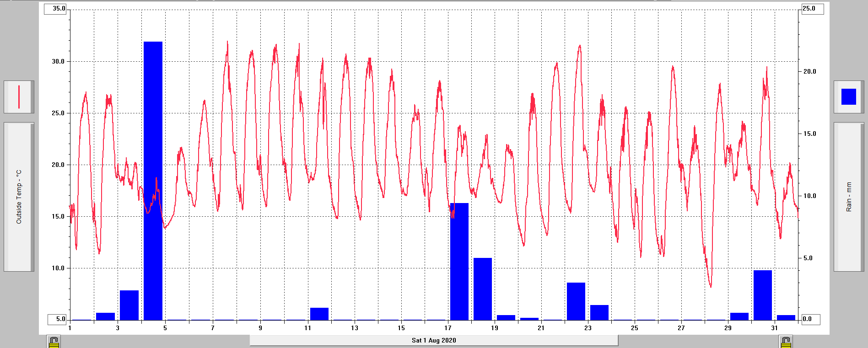868x348 pixels.
Task: Click the rain bar for day 30
Action: 762,295
